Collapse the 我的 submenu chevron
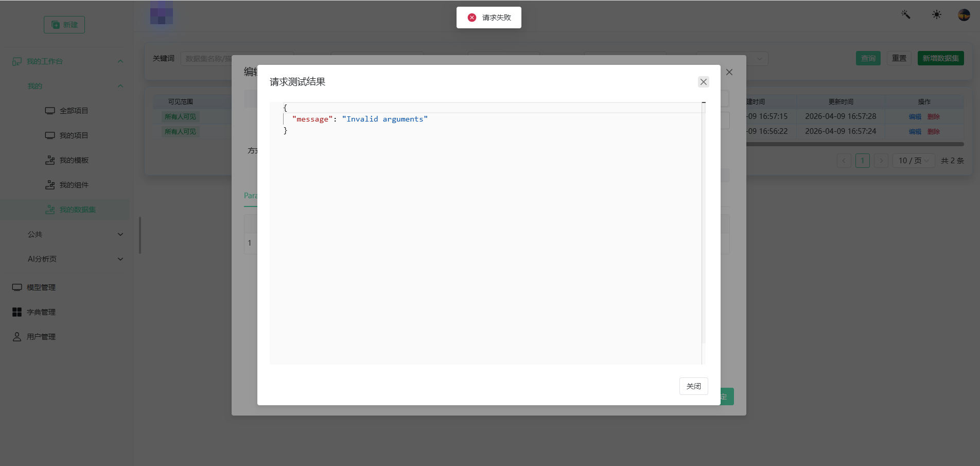This screenshot has width=980, height=466. click(x=120, y=86)
